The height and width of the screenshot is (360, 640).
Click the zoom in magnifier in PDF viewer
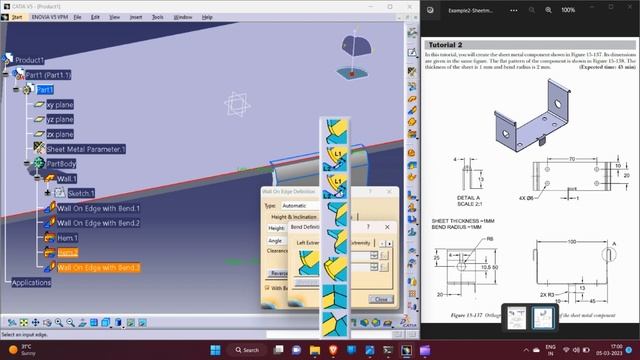click(x=548, y=10)
